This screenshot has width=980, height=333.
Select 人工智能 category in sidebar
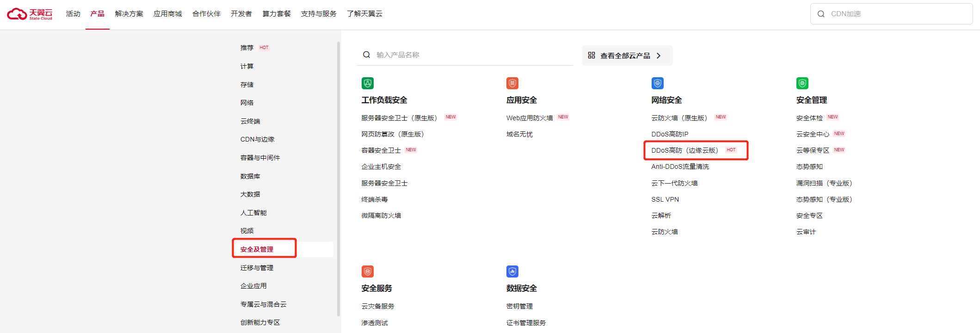(x=253, y=213)
